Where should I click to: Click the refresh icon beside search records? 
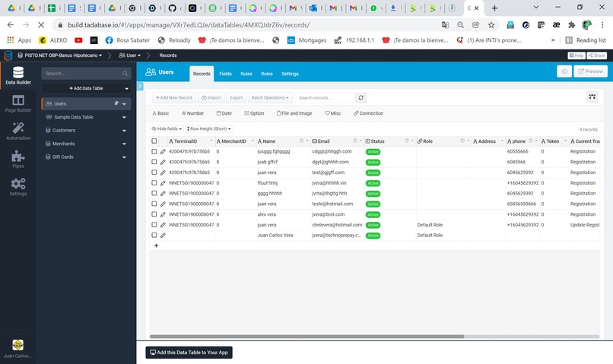point(360,97)
